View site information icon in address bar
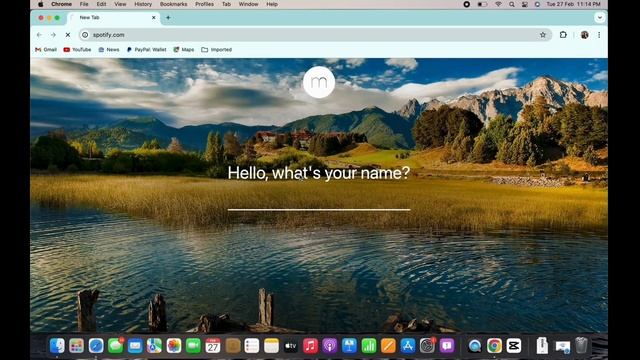The height and width of the screenshot is (360, 640). [x=85, y=35]
